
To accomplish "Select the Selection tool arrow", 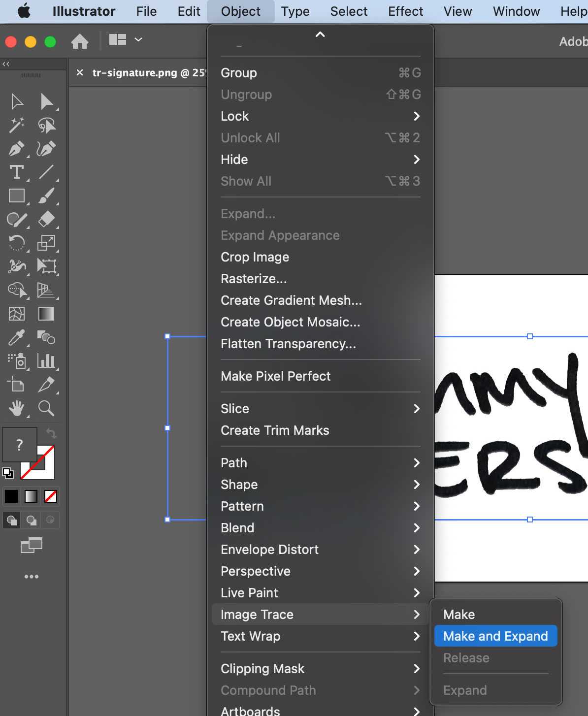I will coord(17,101).
